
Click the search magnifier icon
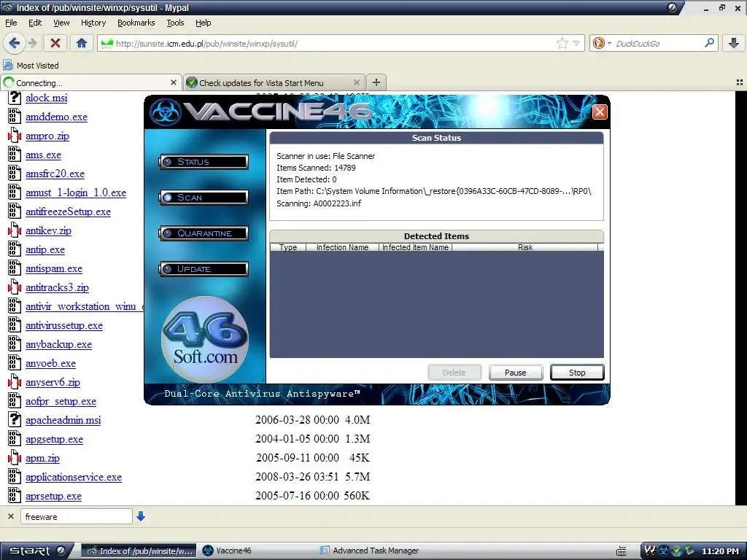pyautogui.click(x=709, y=43)
